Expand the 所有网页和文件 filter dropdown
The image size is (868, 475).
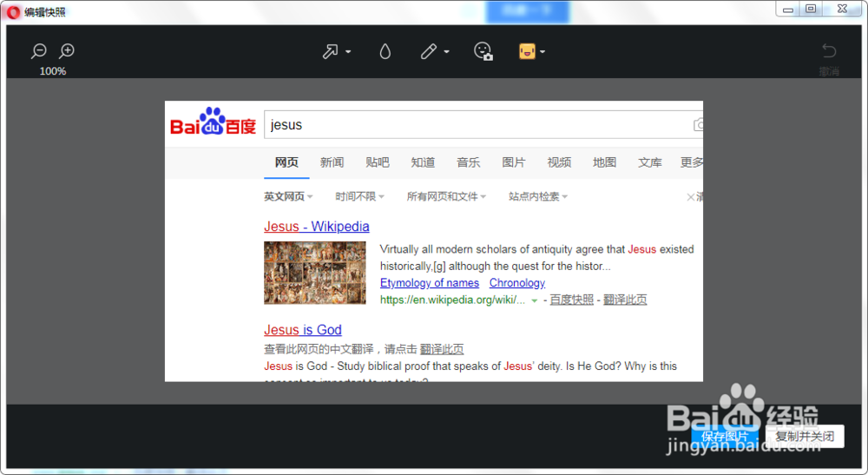446,196
